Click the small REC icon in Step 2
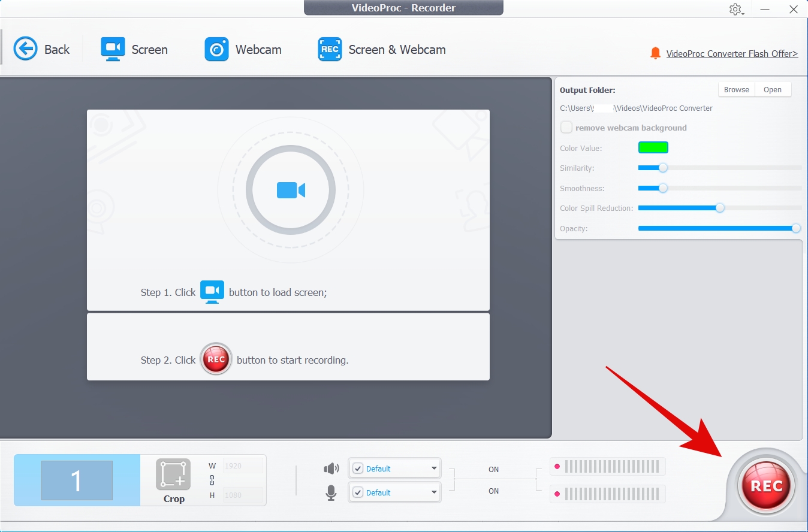 pos(216,359)
